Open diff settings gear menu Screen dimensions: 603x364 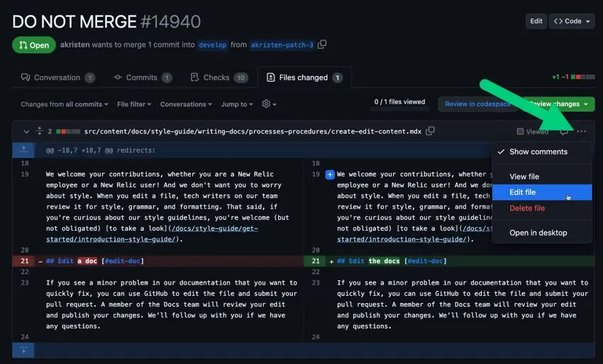click(x=269, y=104)
